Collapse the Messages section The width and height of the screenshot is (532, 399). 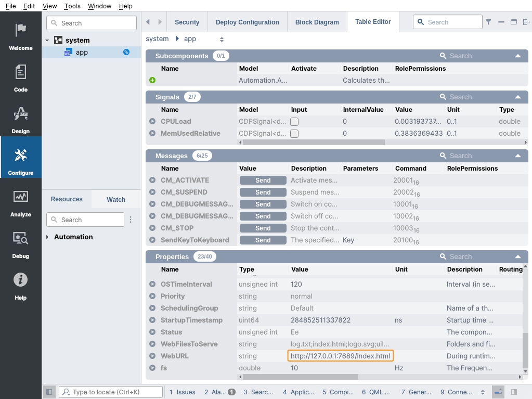(x=517, y=156)
